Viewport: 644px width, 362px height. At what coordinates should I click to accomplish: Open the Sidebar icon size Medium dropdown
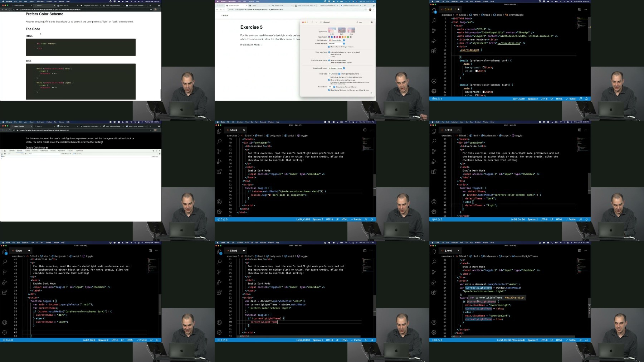[x=337, y=44]
